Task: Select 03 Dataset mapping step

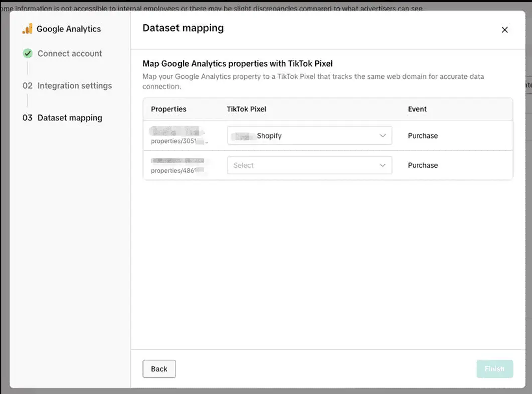Action: point(63,118)
